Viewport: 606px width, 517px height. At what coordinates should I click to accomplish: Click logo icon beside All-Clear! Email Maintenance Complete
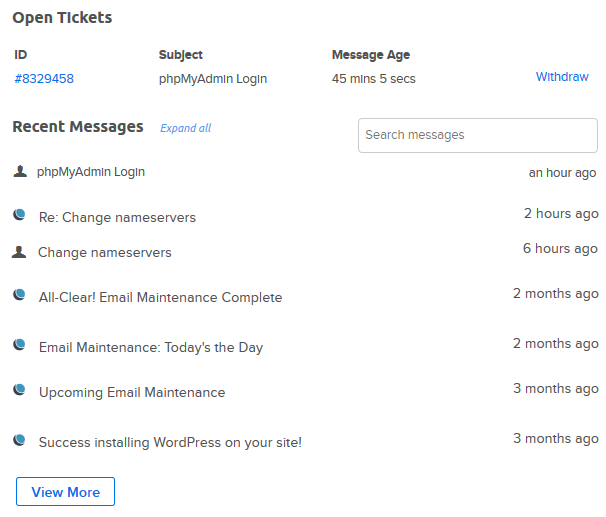click(x=19, y=295)
